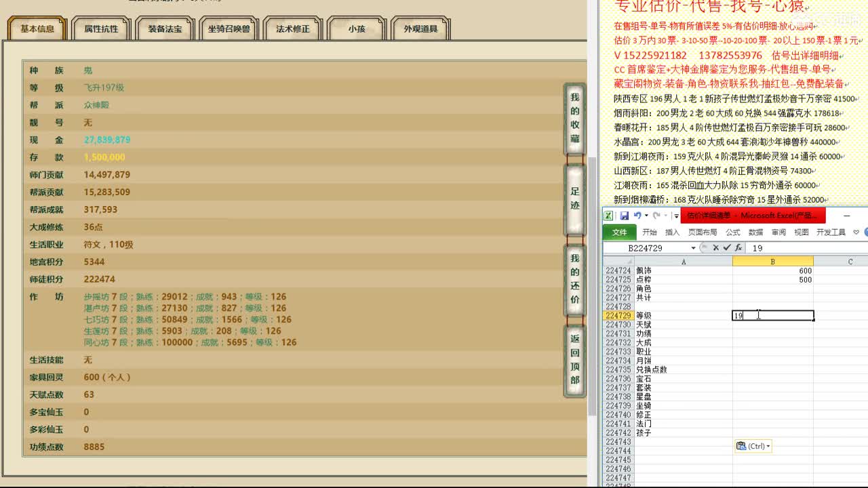Open the 外观道具 tab
The height and width of the screenshot is (488, 868).
coord(420,29)
